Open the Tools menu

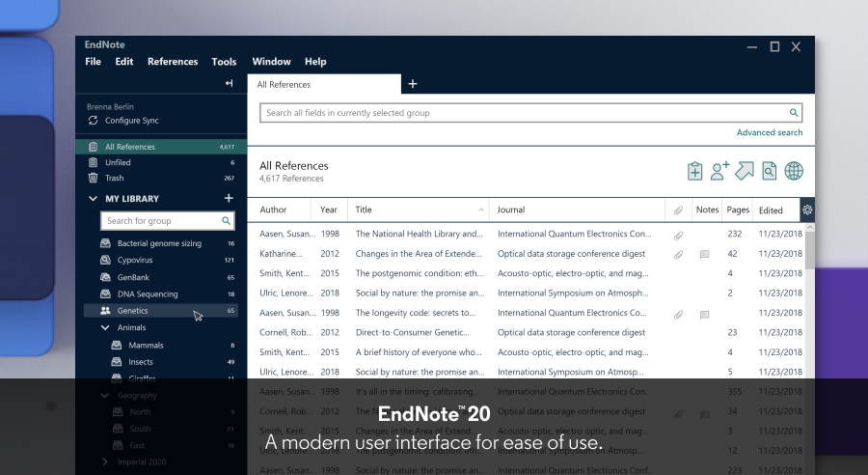point(224,62)
